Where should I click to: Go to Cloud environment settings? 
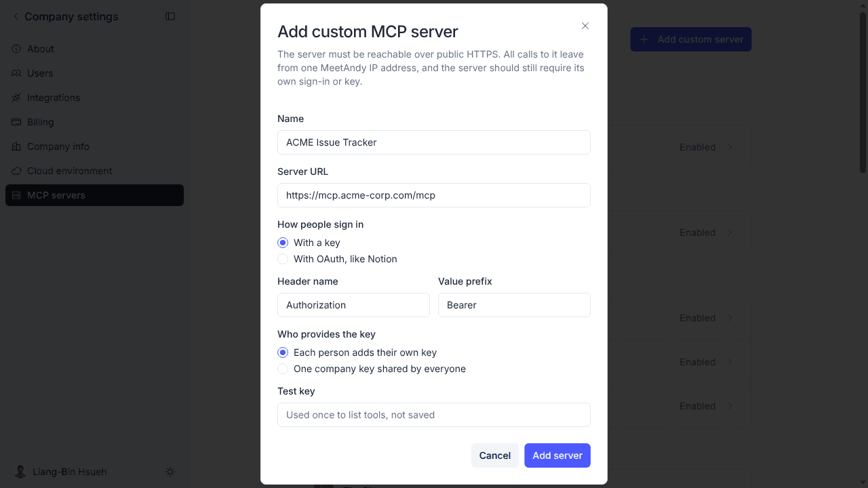94,171
